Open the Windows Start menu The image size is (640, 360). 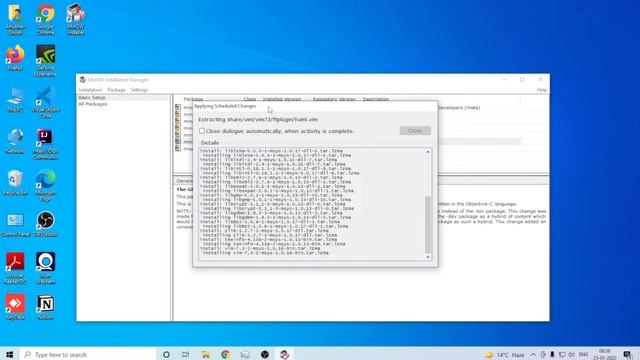9,354
